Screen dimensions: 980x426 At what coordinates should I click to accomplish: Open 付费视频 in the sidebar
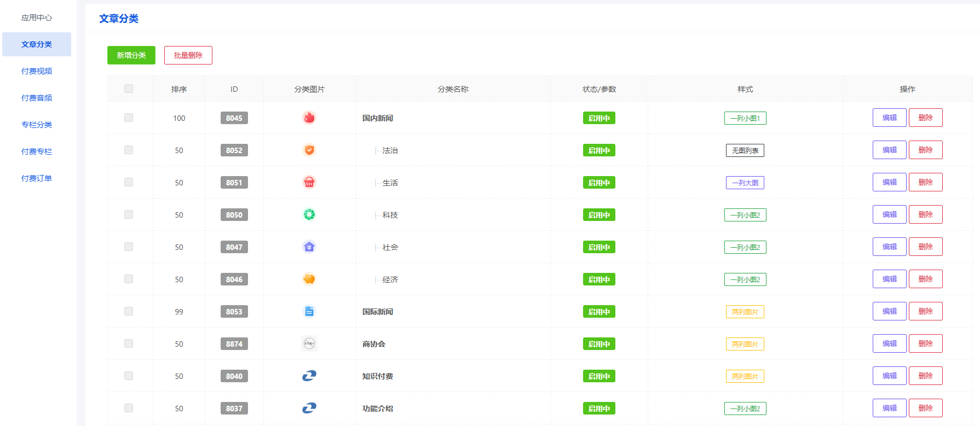pos(37,71)
